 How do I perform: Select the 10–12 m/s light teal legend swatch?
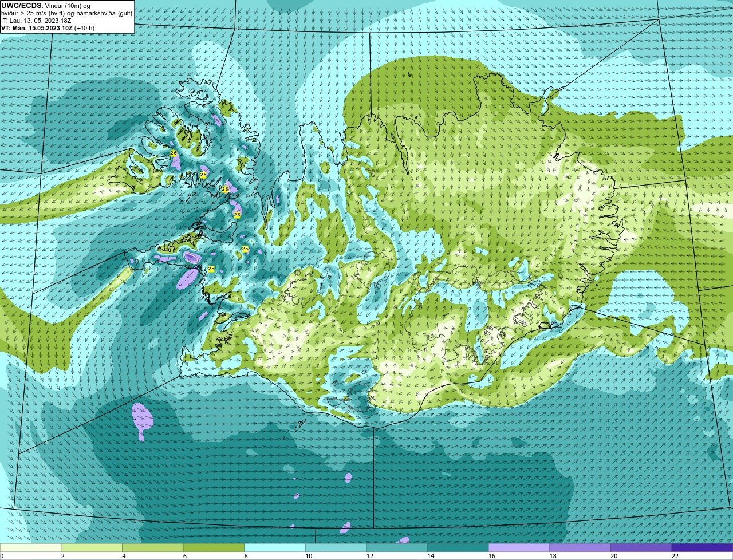click(x=336, y=548)
